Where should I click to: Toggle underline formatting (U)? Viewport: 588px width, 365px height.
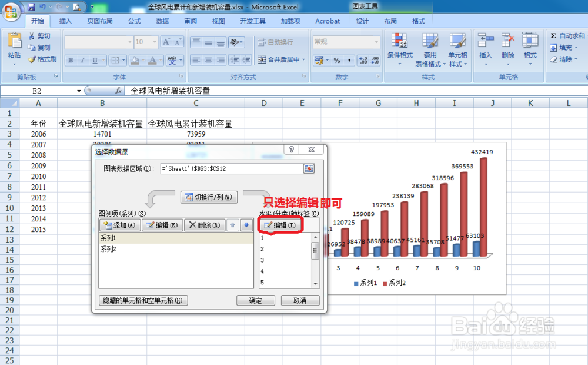[x=95, y=60]
